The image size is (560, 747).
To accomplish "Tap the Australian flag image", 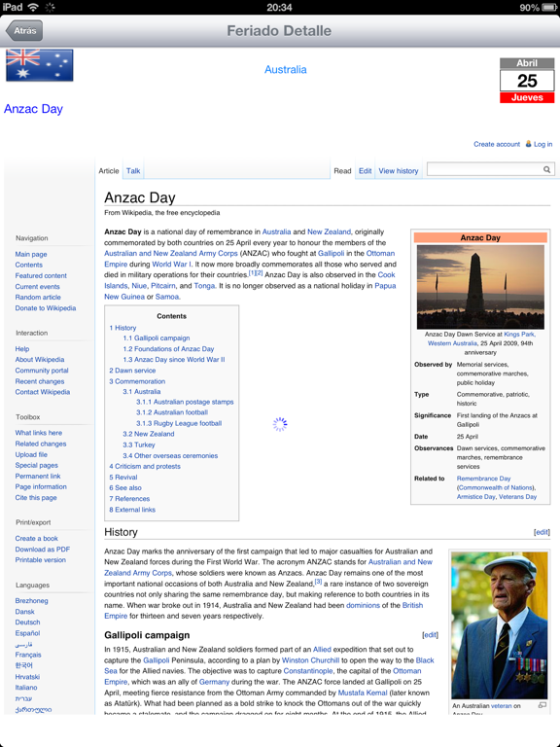I will tap(40, 65).
